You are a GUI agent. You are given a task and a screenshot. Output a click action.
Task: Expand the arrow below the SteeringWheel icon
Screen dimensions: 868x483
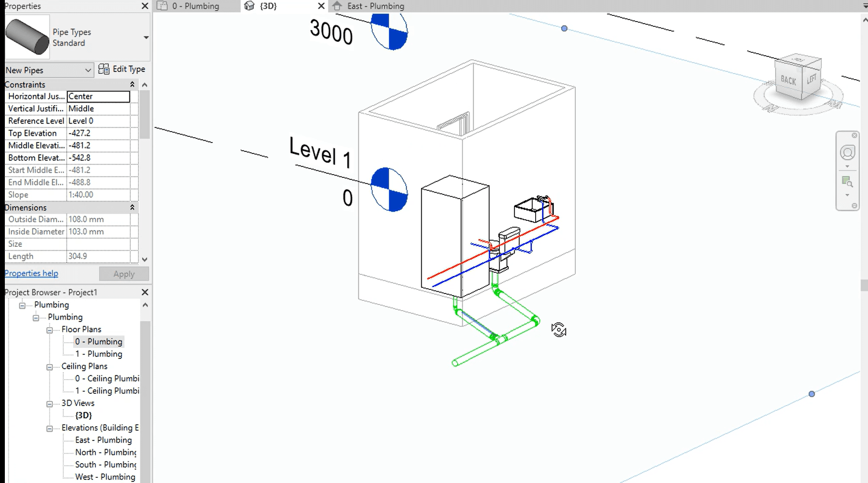tap(847, 166)
